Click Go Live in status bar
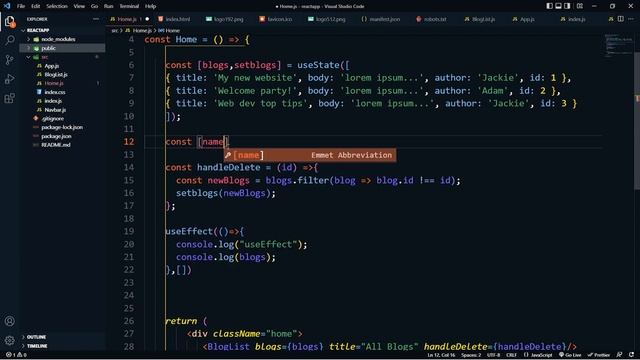Image resolution: width=640 pixels, height=360 pixels. [570, 355]
